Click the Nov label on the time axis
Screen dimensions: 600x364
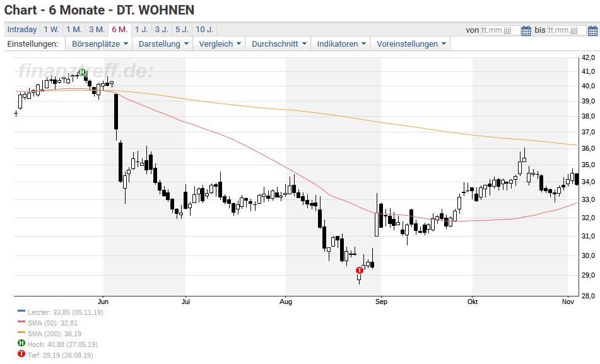click(x=568, y=302)
